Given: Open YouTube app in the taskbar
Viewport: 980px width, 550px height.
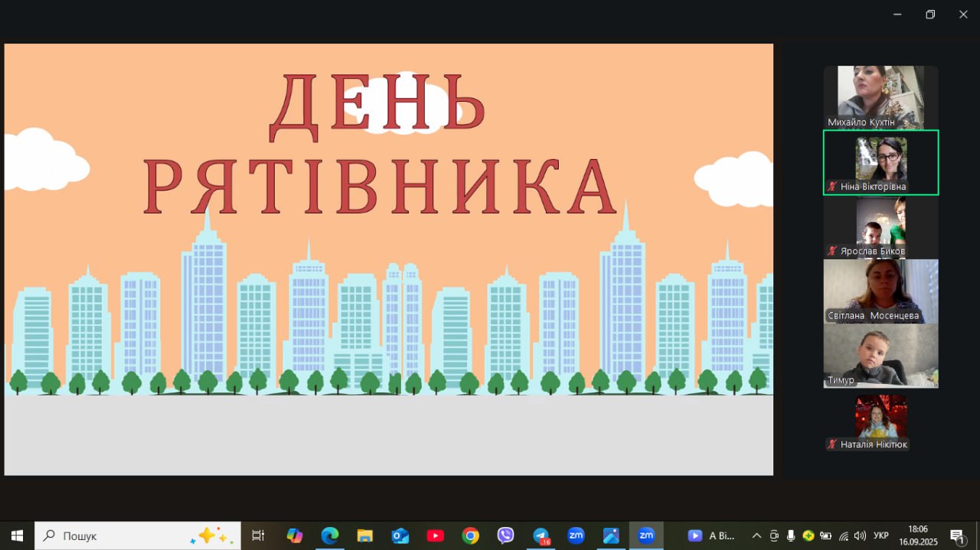Looking at the screenshot, I should [435, 535].
